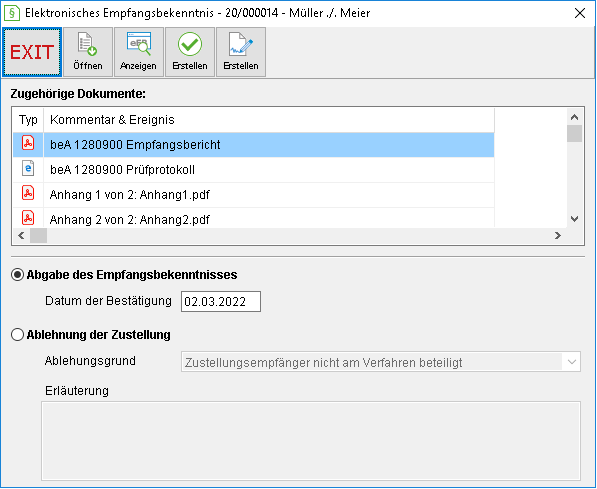
Task: Click horizontal scrollbar left arrow
Action: 21,236
